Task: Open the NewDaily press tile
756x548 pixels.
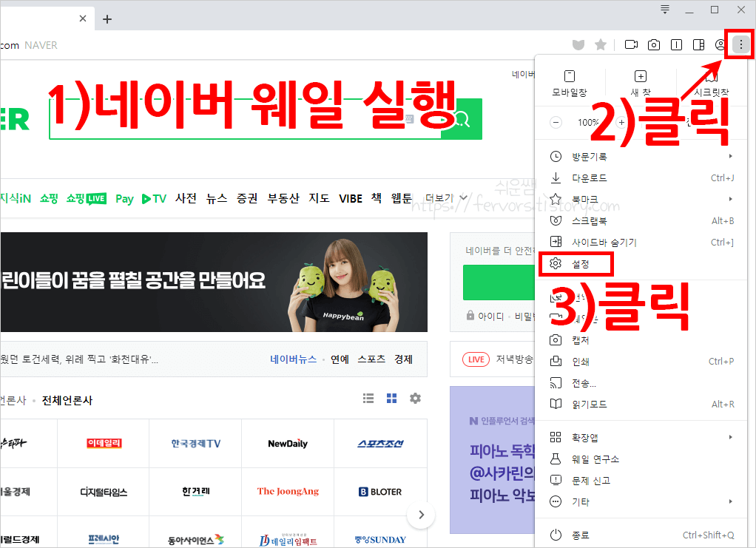Action: click(x=288, y=444)
